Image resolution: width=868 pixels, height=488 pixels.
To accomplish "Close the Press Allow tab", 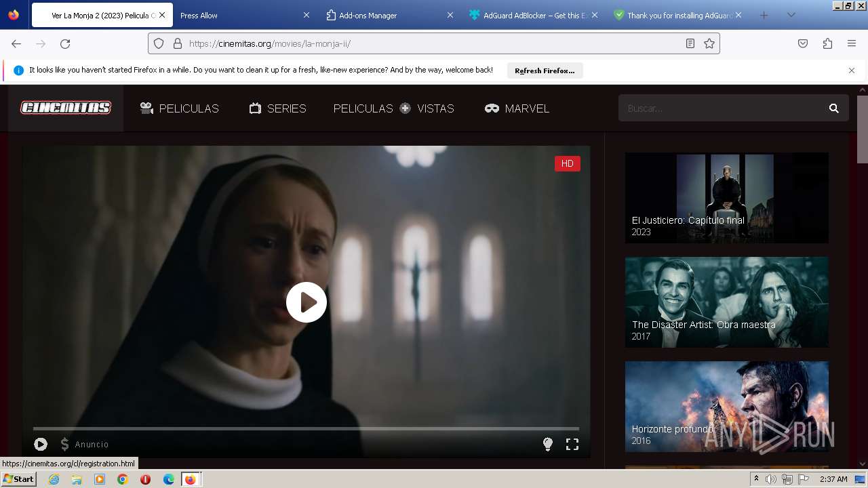I will click(x=306, y=15).
